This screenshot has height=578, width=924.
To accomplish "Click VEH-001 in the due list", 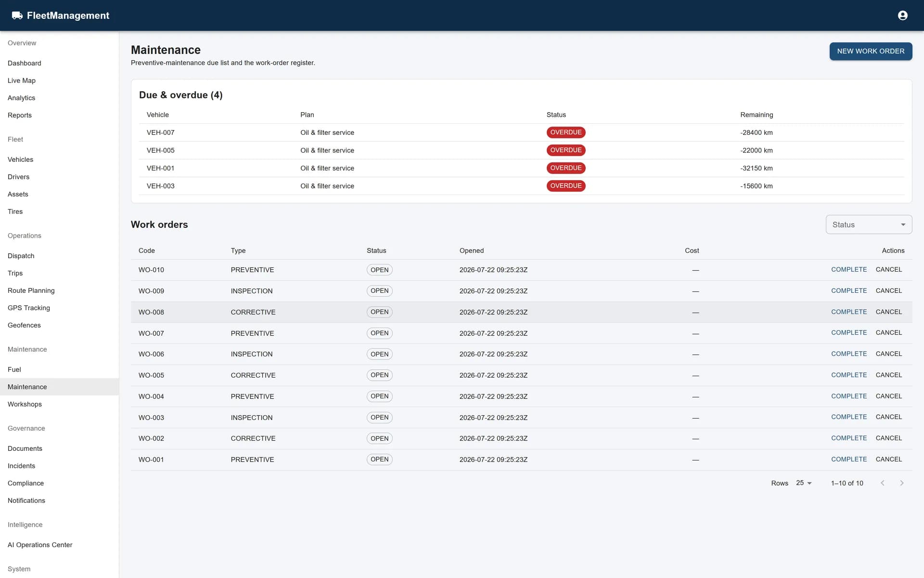I will coord(160,168).
